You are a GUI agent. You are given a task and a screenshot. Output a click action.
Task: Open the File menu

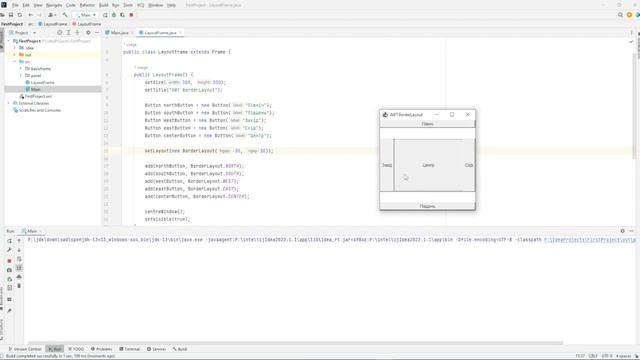(x=15, y=5)
